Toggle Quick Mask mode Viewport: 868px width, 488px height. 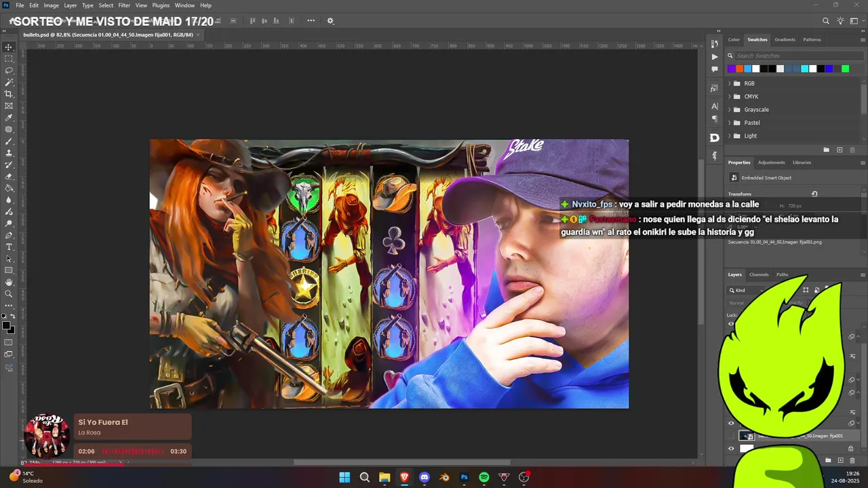tap(9, 342)
